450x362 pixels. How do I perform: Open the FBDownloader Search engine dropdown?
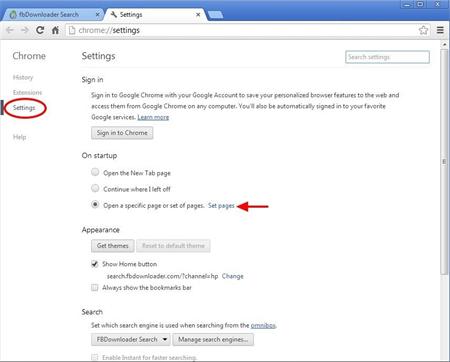click(131, 340)
